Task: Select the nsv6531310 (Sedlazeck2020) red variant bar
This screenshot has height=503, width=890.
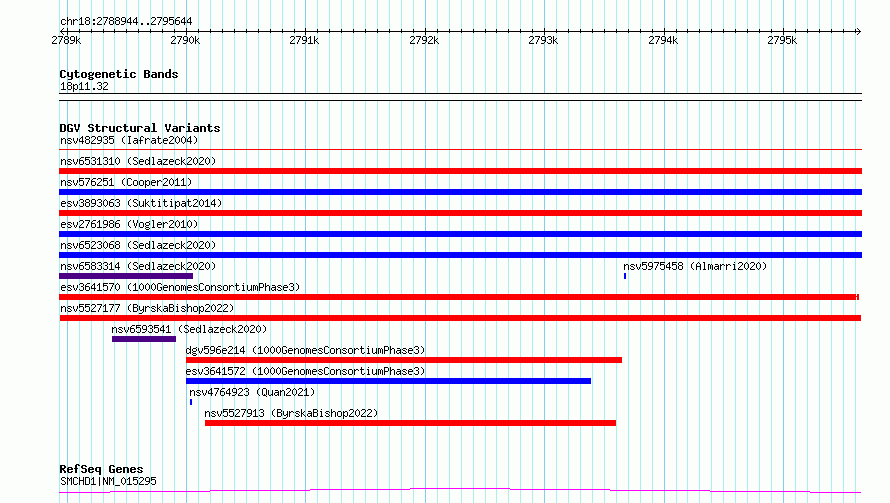Action: click(x=460, y=171)
